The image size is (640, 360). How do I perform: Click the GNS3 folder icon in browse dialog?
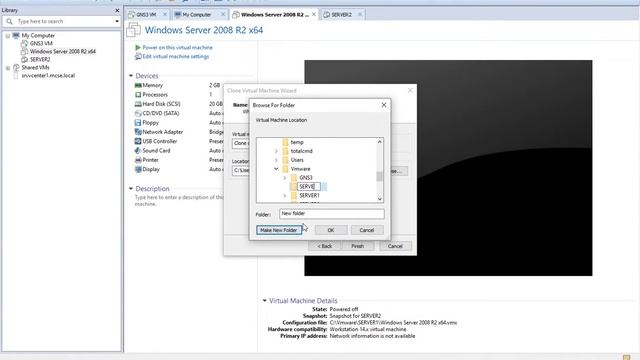294,178
